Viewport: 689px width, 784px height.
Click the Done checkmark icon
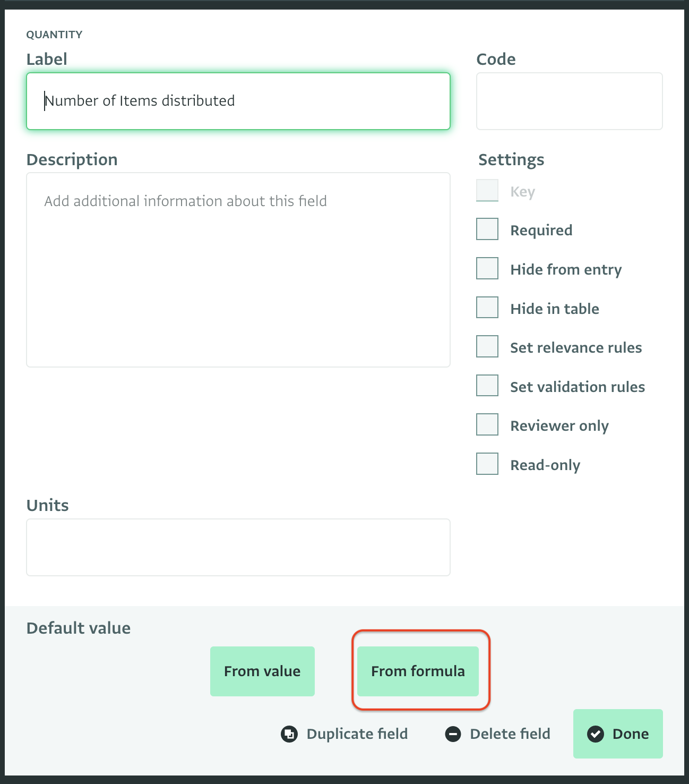pos(596,734)
